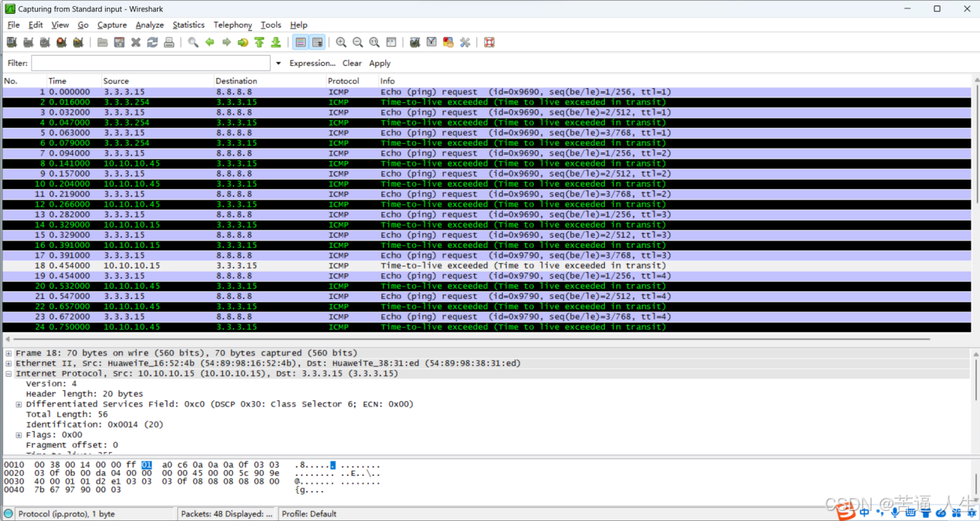Viewport: 980px width, 521px height.
Task: Reset text zoom to normal size
Action: (x=374, y=43)
